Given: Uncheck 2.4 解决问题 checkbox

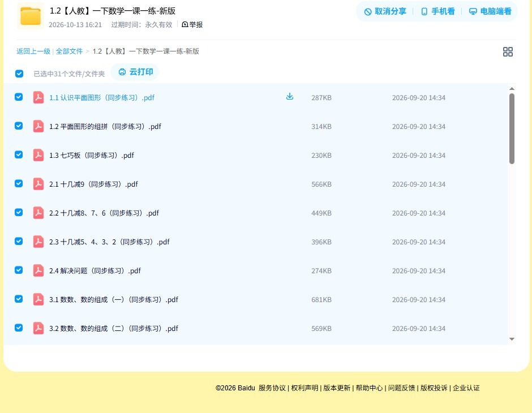Looking at the screenshot, I should [x=19, y=270].
